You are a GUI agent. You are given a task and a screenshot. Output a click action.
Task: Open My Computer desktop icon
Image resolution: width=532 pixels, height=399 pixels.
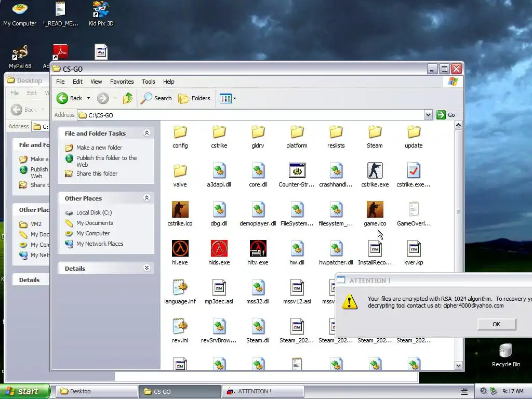pyautogui.click(x=20, y=14)
